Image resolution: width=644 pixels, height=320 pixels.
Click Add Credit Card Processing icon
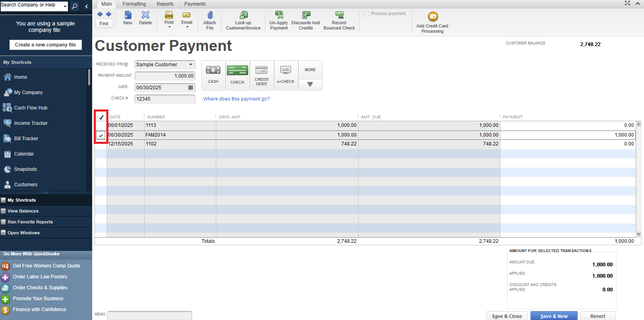pyautogui.click(x=433, y=17)
